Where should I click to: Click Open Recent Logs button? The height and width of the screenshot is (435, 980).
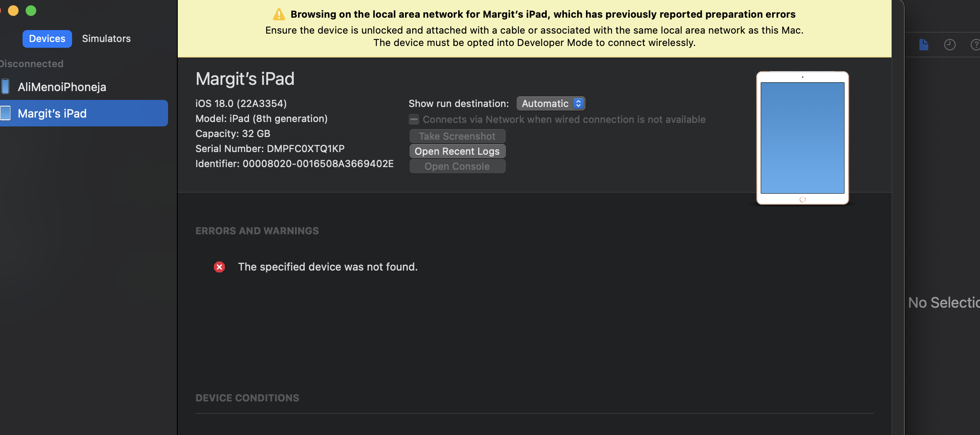tap(457, 151)
